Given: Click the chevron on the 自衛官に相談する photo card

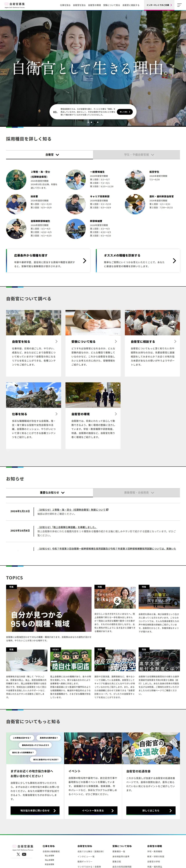Looking at the screenshot, I should point(175,341).
